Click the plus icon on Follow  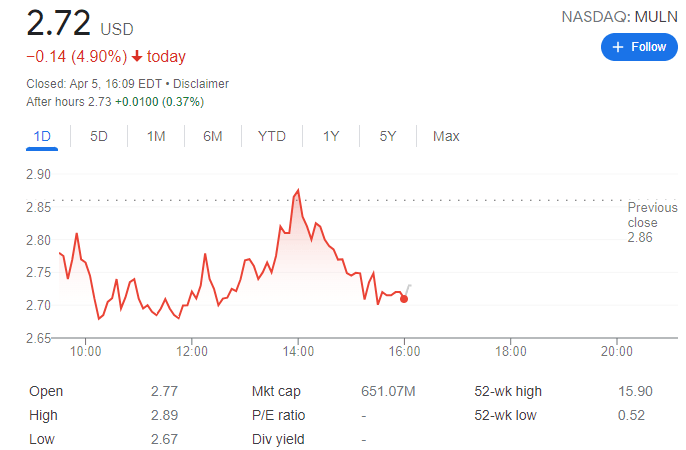coord(617,47)
